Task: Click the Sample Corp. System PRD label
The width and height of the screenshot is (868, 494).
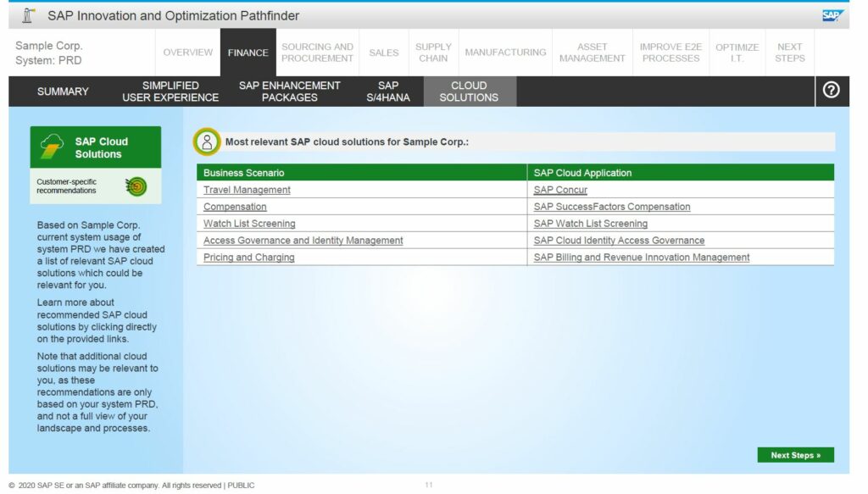Action: click(x=48, y=53)
